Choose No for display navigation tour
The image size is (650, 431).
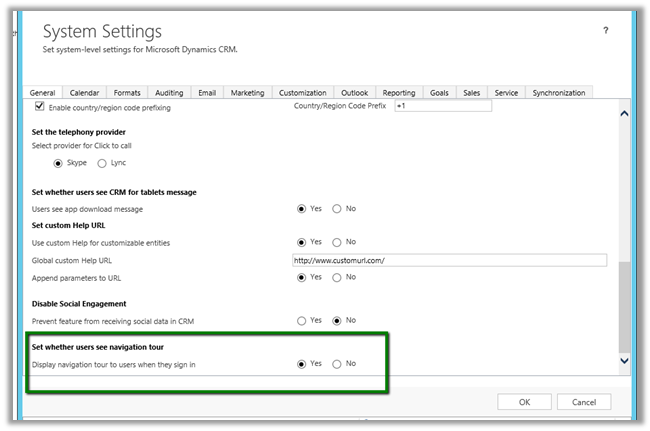(x=337, y=364)
